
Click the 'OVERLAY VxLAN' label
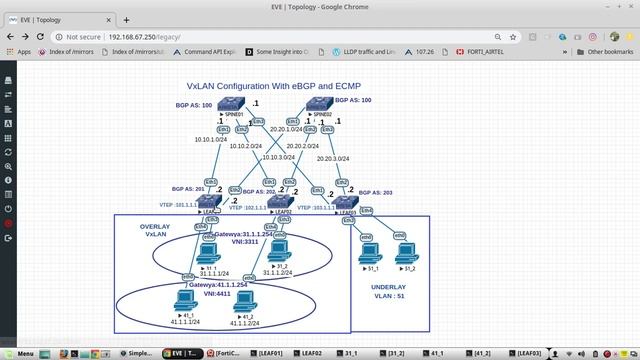click(155, 230)
